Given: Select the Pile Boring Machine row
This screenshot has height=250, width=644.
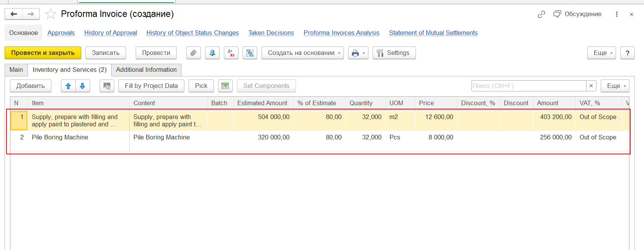Looking at the screenshot, I should (60, 137).
